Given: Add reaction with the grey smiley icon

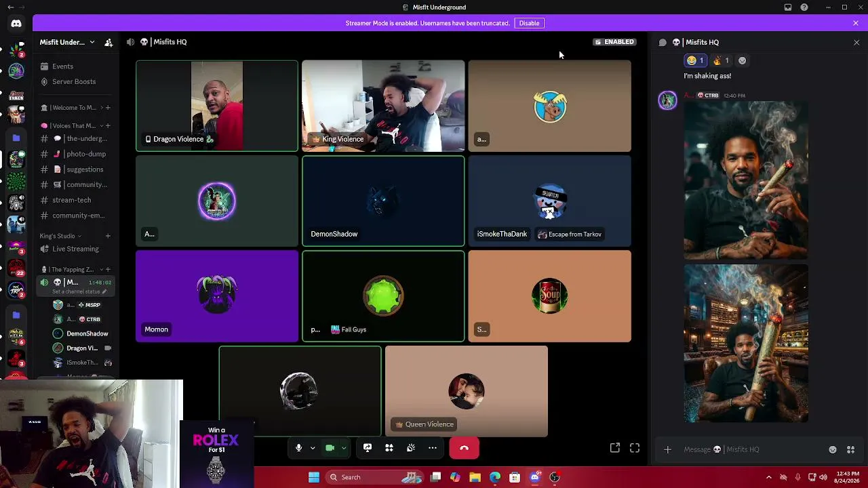Looking at the screenshot, I should [x=743, y=60].
